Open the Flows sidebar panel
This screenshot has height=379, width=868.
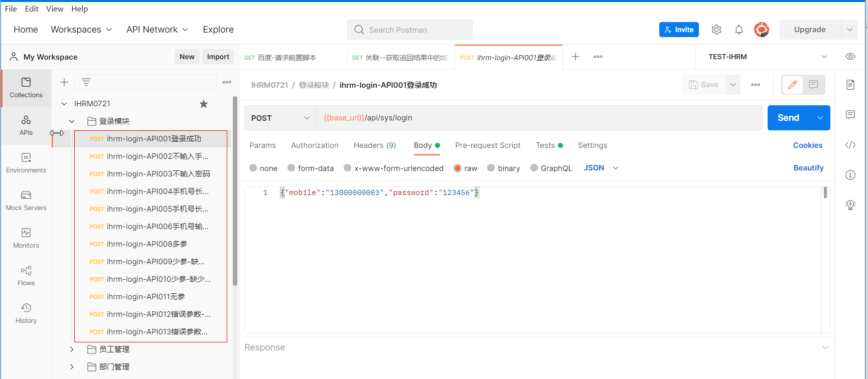(26, 276)
